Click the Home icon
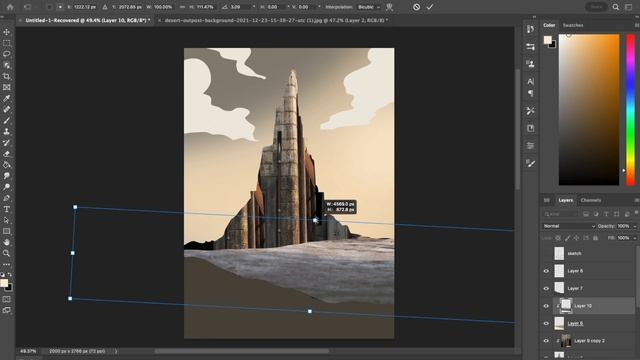Viewport: 640px width, 360px height. [10, 7]
